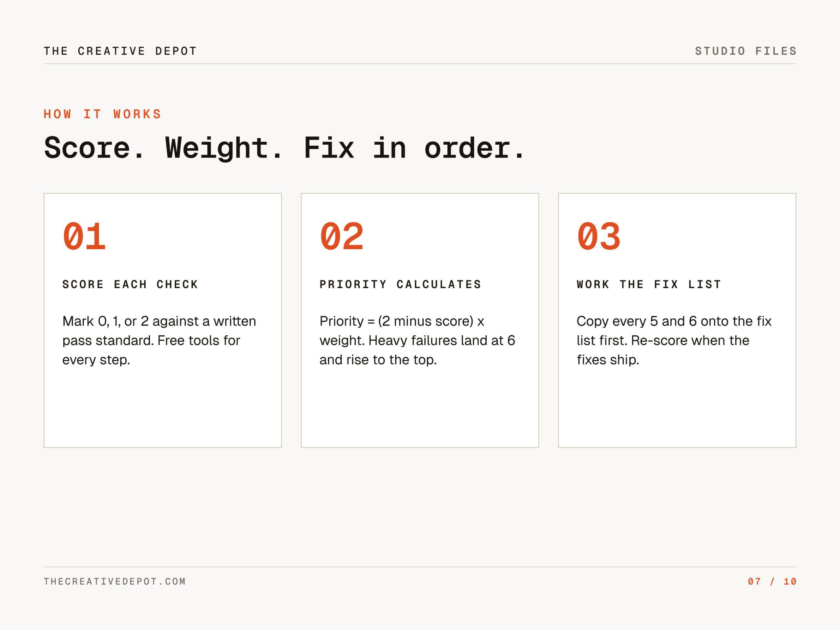Click the STUDIO FILES header label

pyautogui.click(x=745, y=51)
